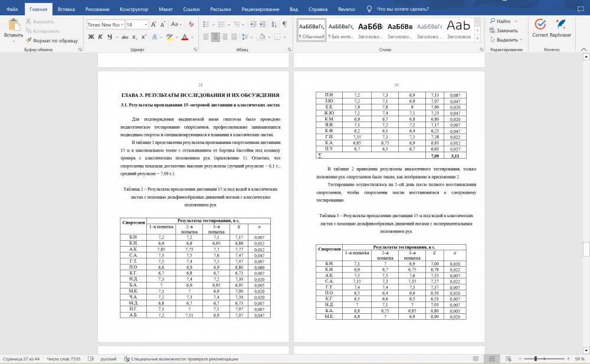Center-align the paragraph text
590x364 pixels.
pyautogui.click(x=216, y=37)
